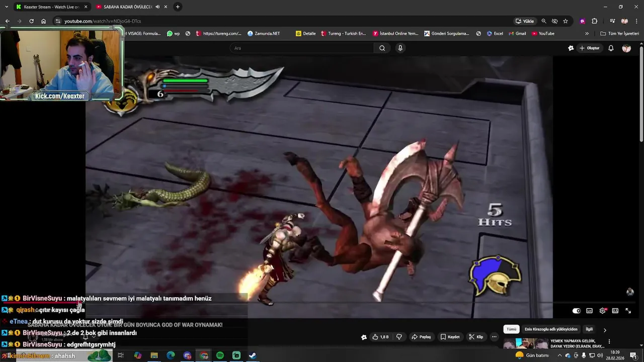
Task: Close the Keaxter Stream tab
Action: [x=86, y=7]
